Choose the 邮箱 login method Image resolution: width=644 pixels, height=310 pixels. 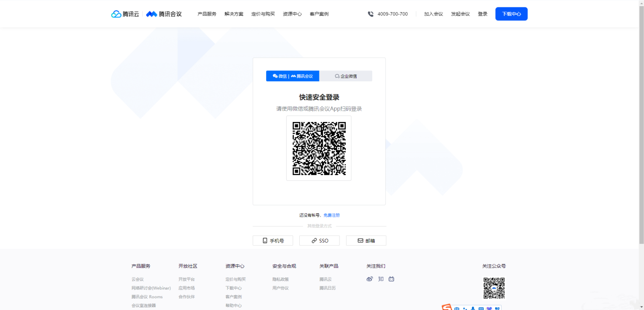366,240
